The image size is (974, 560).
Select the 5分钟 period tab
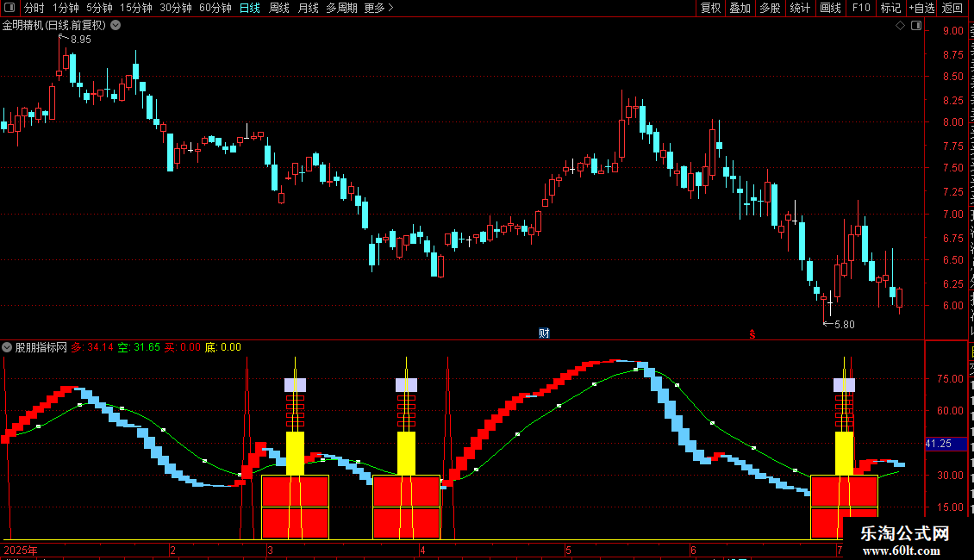click(x=99, y=8)
